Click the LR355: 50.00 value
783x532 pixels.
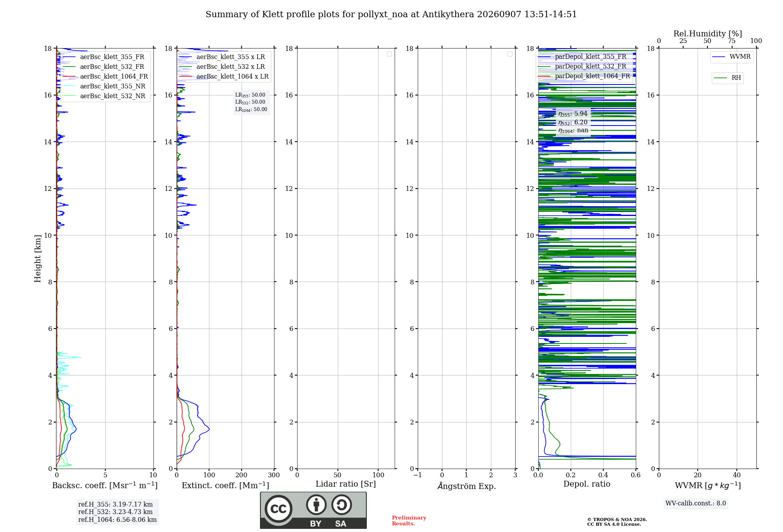coord(250,95)
